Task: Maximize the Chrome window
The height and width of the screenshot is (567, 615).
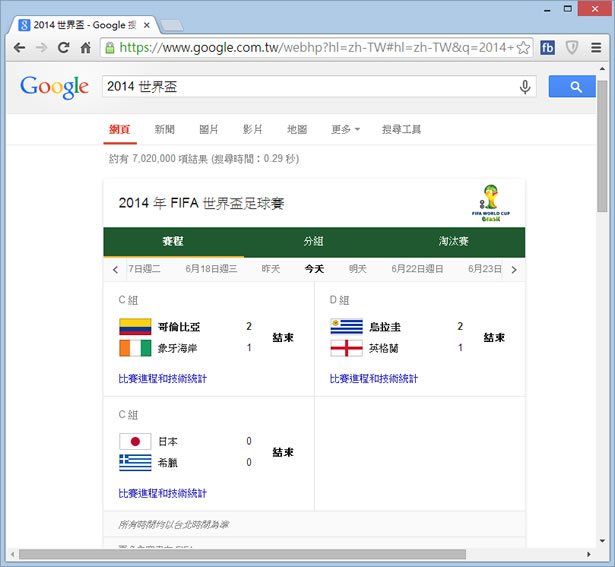Action: point(568,9)
